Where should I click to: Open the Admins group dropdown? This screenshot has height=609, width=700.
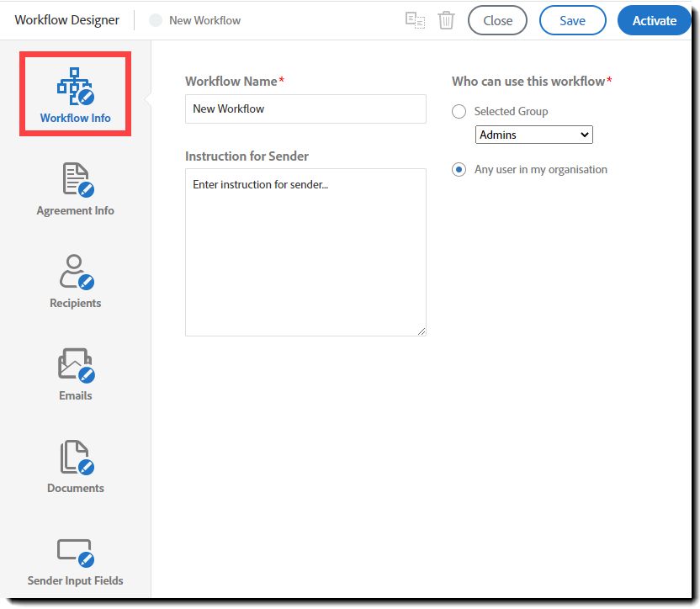534,135
